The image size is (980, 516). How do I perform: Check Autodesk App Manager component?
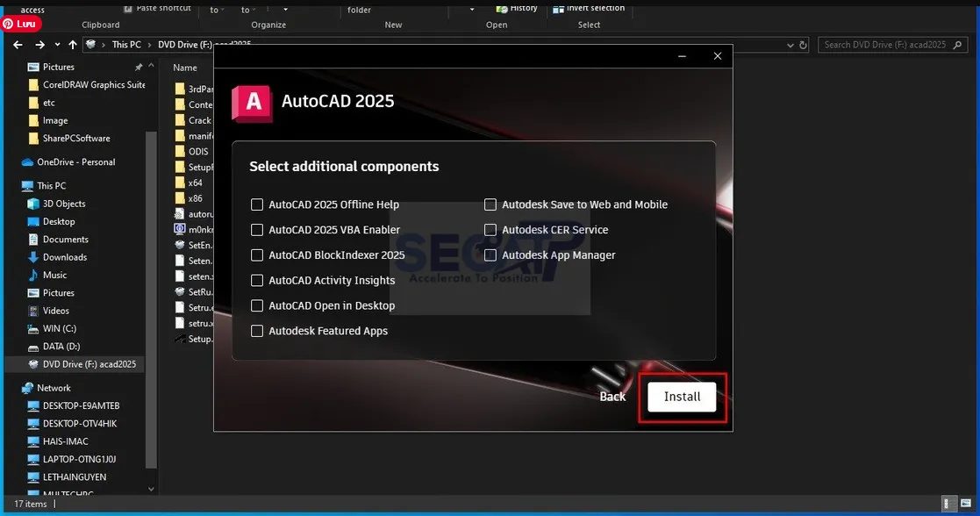(490, 255)
